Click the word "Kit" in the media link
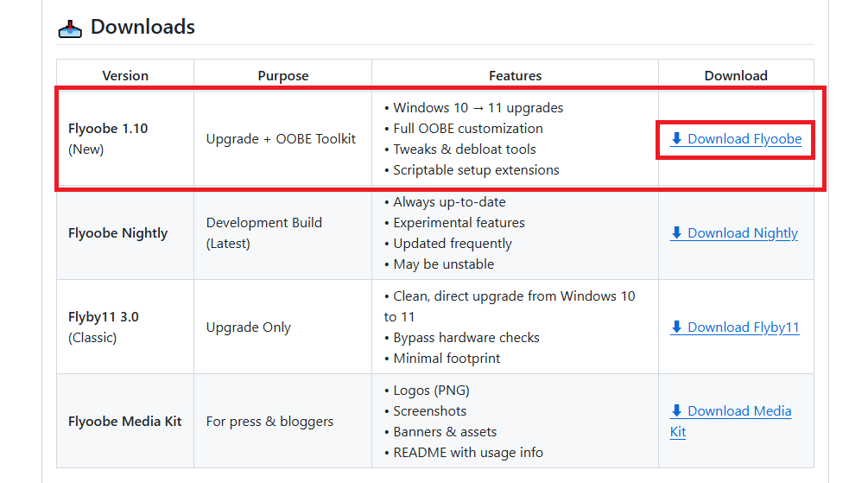The width and height of the screenshot is (868, 483). [x=678, y=432]
